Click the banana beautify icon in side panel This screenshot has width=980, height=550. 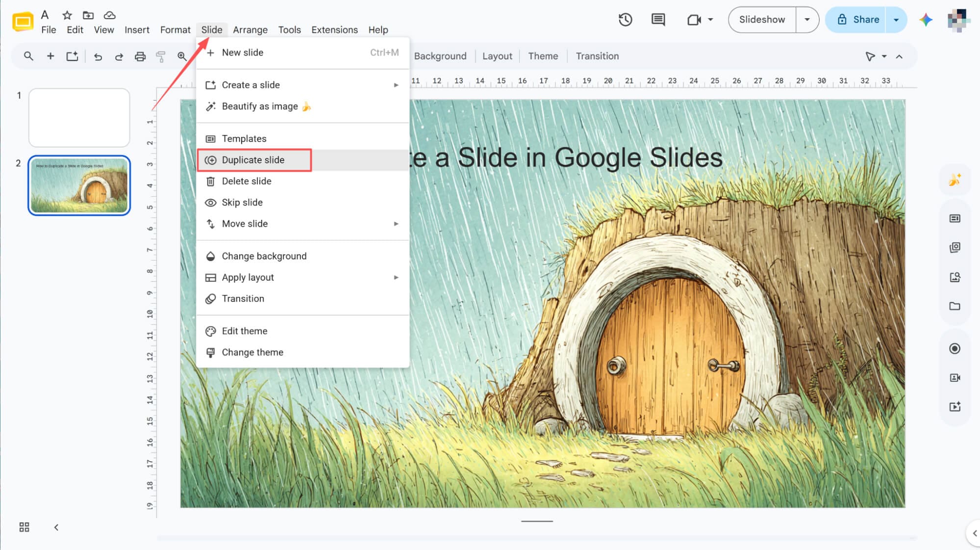point(955,180)
